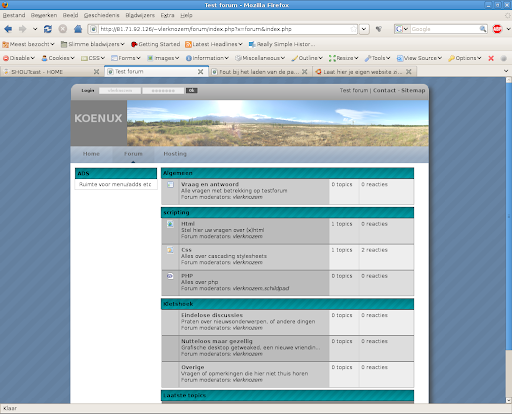Screen dimensions: 512x414
Task: Open the PHP forum link
Action: coord(187,276)
